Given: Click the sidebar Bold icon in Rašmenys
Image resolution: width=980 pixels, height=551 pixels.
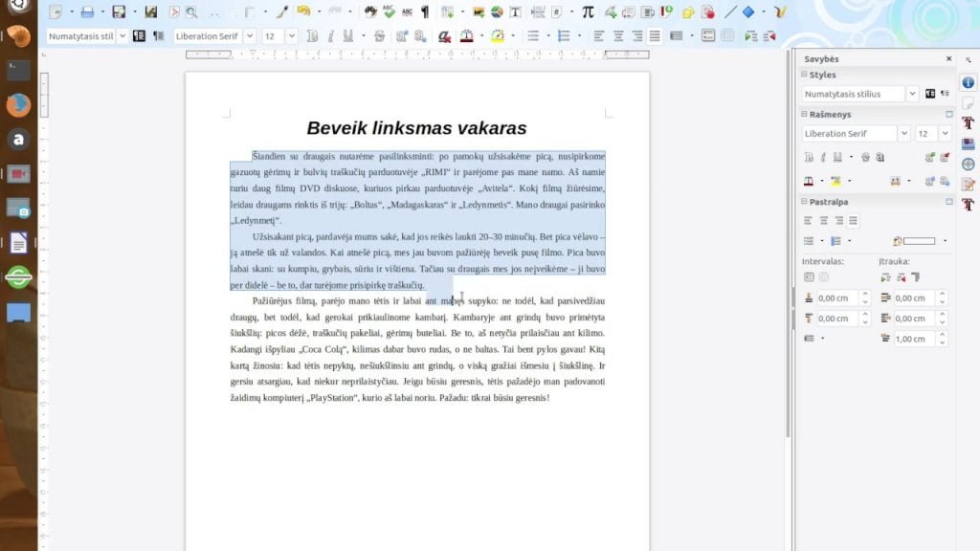Looking at the screenshot, I should (809, 158).
